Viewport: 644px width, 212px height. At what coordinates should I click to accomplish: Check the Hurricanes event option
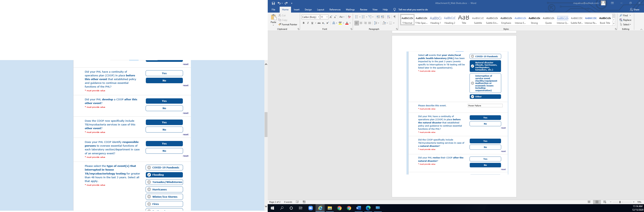(164, 189)
